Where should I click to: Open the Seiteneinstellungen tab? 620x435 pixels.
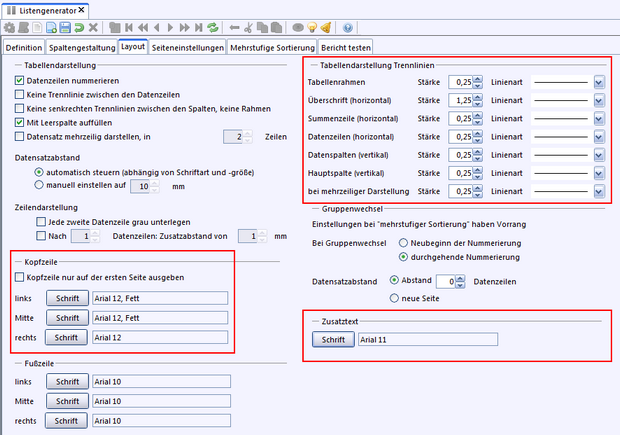191,47
